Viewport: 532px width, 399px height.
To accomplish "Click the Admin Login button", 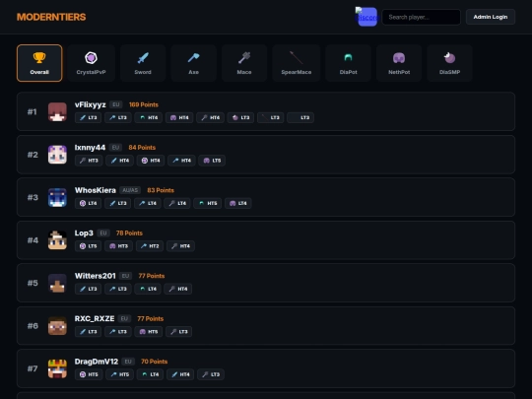I will (491, 17).
